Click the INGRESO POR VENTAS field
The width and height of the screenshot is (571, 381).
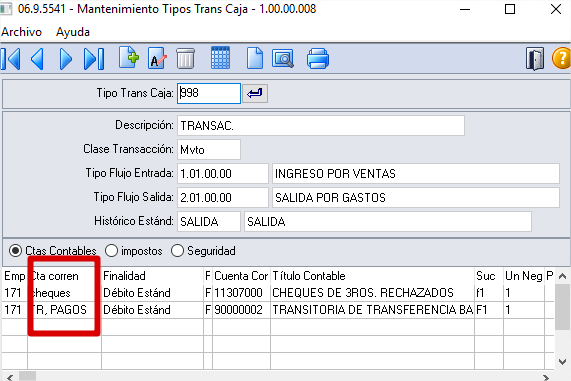(416, 174)
